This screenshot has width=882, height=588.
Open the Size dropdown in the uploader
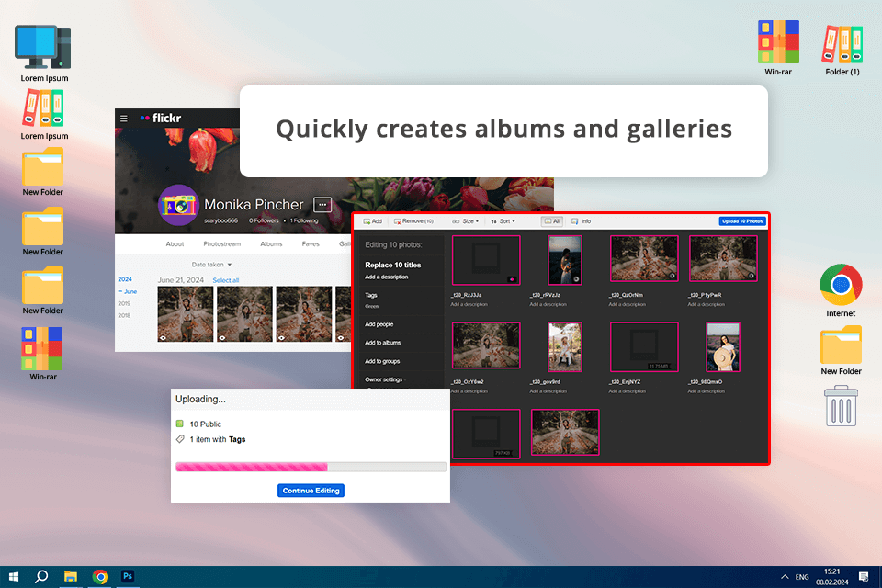click(x=465, y=221)
